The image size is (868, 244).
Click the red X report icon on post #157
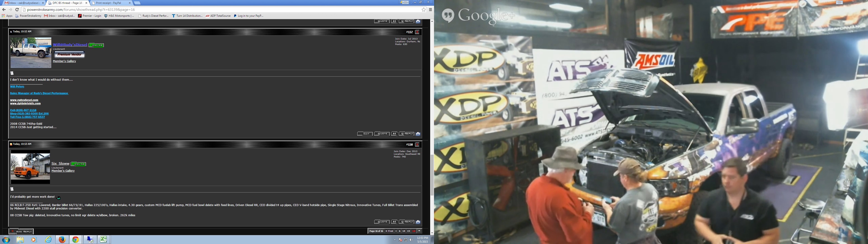pyautogui.click(x=417, y=32)
